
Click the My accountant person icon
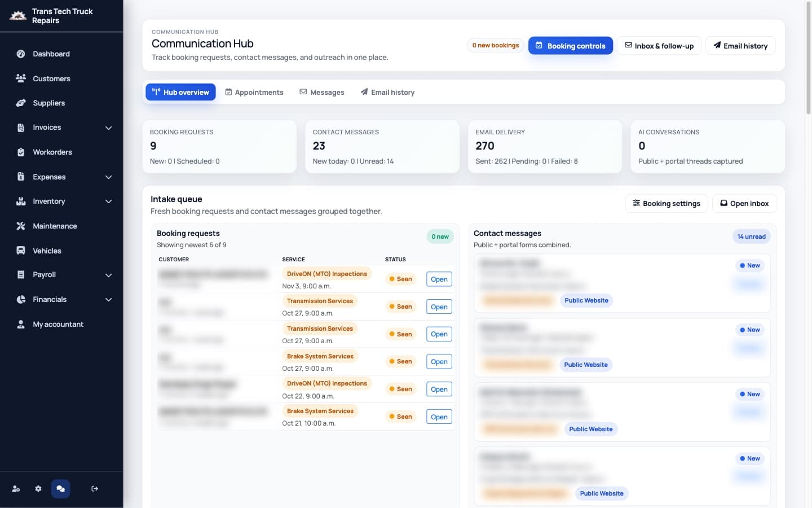pos(21,325)
